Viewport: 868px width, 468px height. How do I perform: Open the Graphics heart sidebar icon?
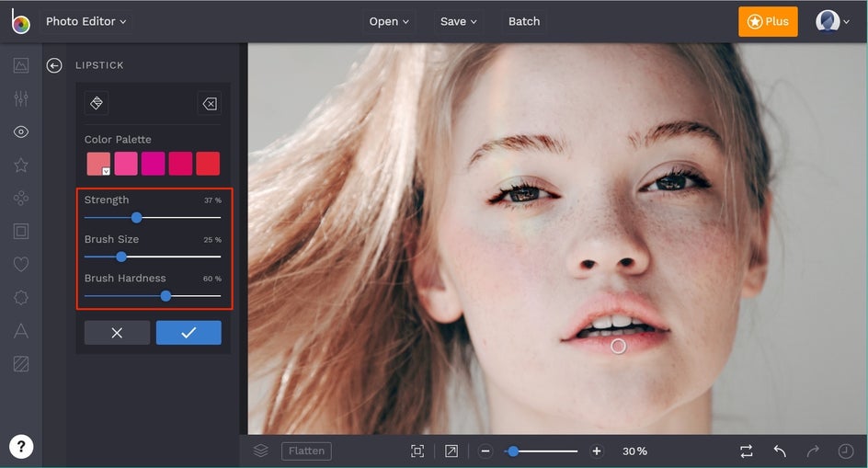21,264
